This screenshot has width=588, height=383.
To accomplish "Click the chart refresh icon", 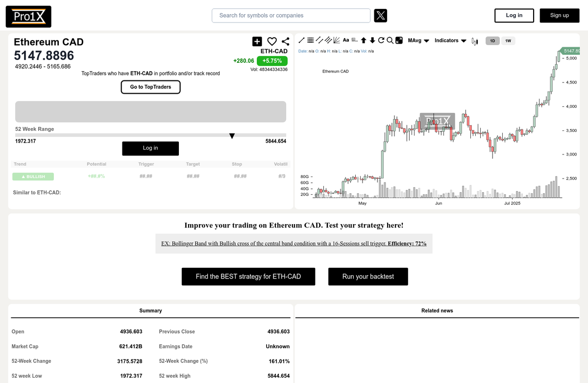I will coord(381,40).
